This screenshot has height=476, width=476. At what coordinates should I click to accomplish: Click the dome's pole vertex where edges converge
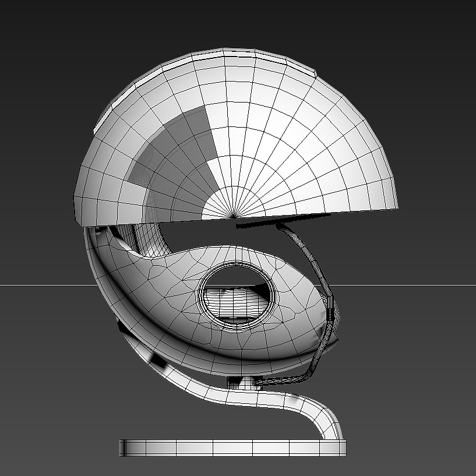234,217
